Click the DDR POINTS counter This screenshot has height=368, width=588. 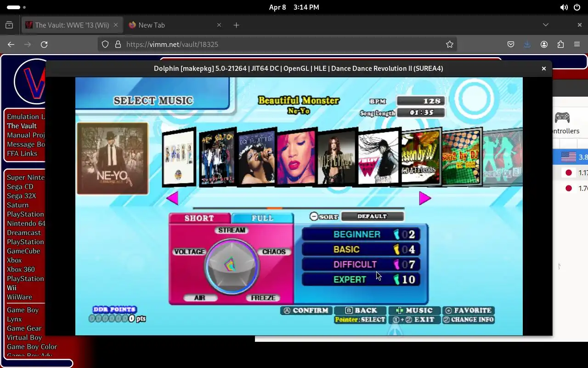click(x=117, y=314)
